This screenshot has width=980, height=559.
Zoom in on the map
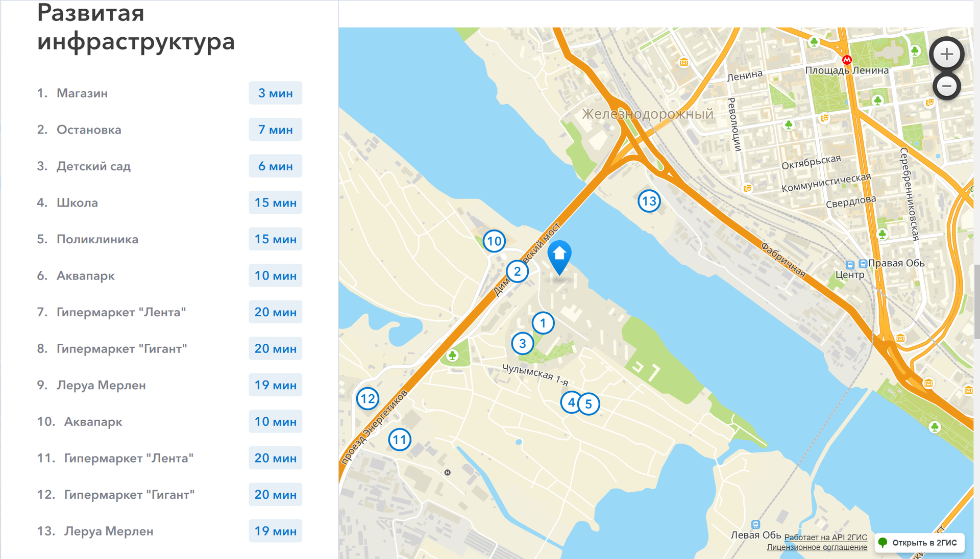click(x=946, y=54)
